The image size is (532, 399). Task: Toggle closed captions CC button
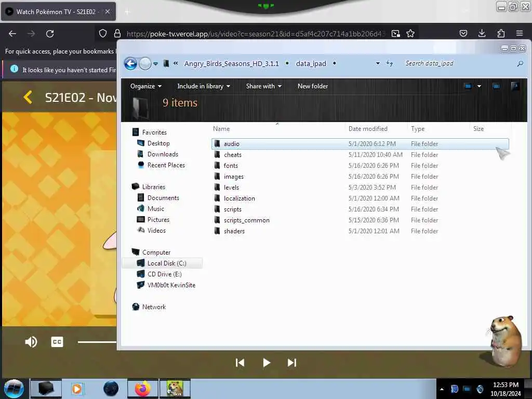[57, 342]
